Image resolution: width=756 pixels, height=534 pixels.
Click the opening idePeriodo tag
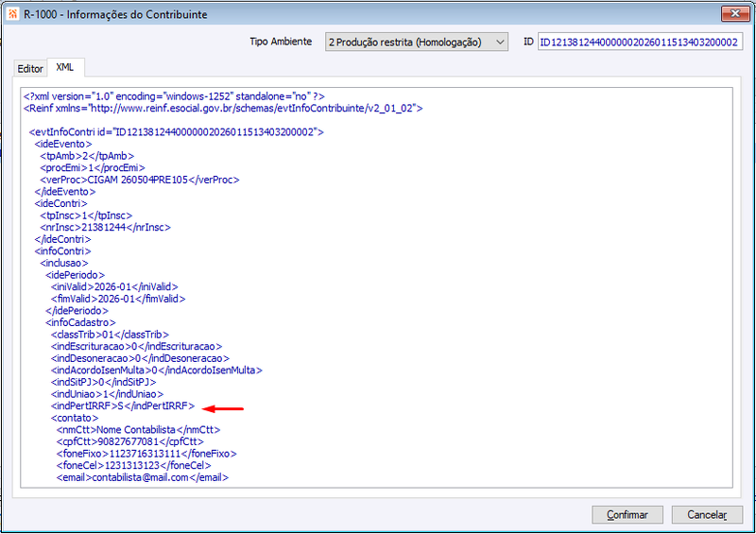click(x=75, y=275)
